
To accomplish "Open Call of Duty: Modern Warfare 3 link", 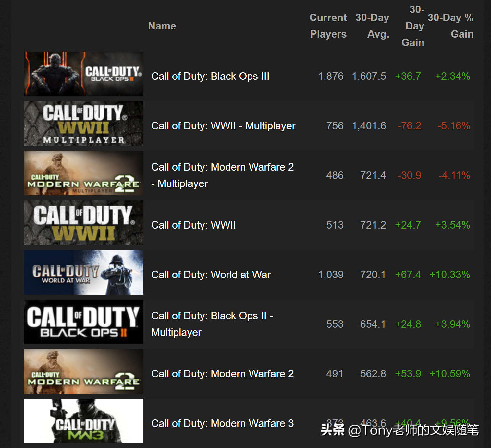I will 222,423.
